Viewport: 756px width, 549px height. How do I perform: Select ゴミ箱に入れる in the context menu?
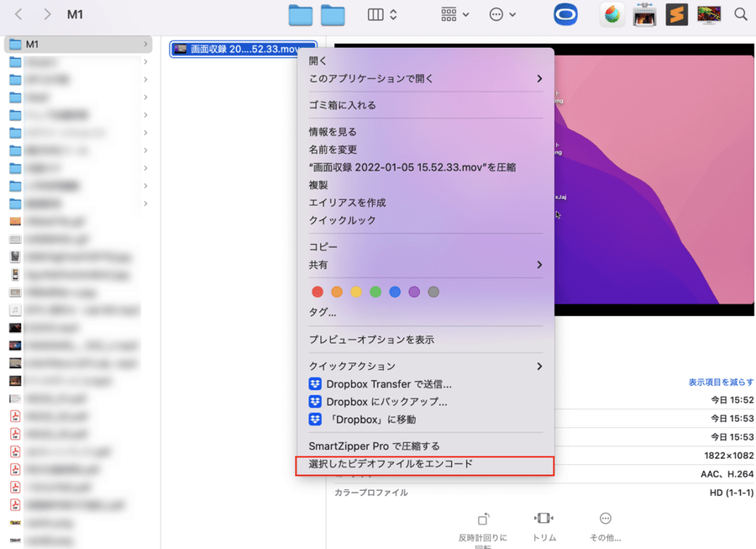[x=342, y=105]
